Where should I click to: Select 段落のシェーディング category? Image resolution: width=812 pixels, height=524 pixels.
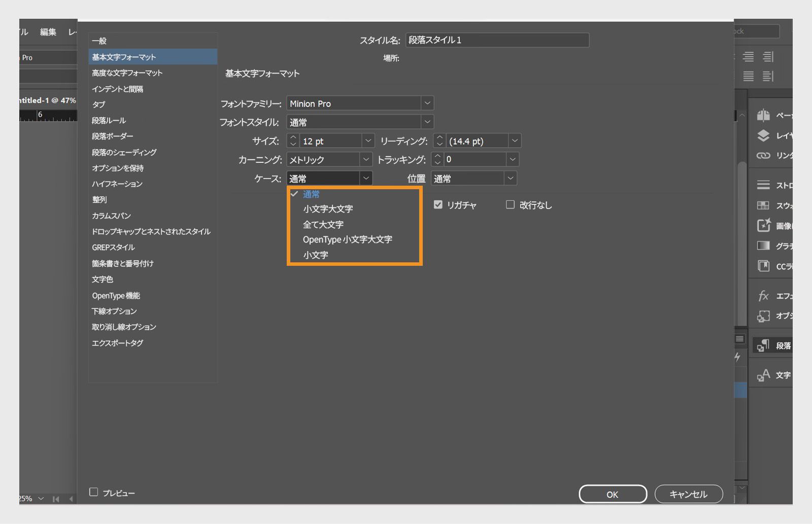click(153, 152)
